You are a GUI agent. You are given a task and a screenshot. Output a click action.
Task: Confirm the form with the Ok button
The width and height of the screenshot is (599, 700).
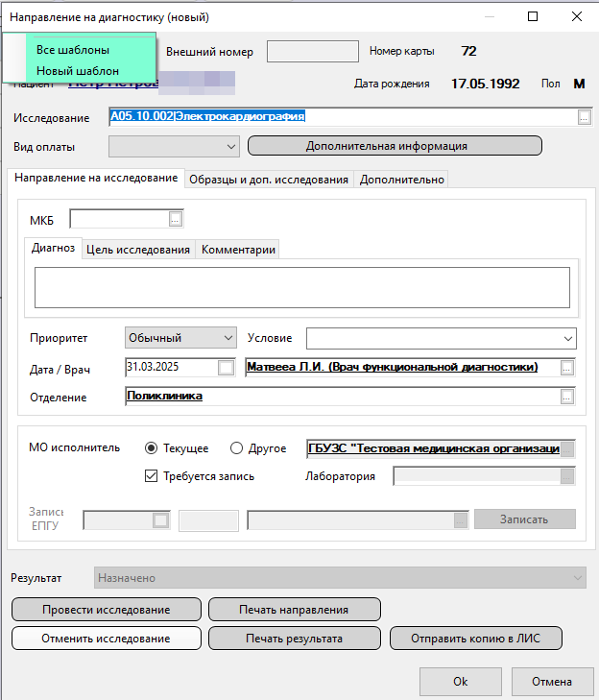pos(460,682)
